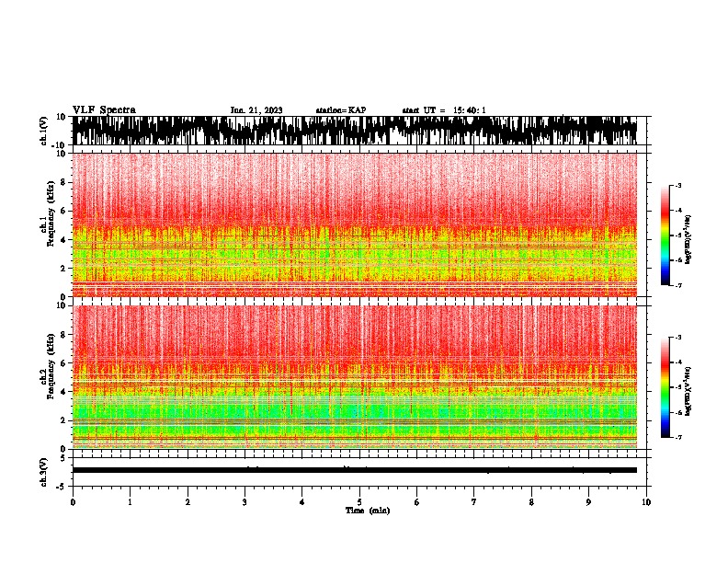This screenshot has height=563, width=728.
Task: Click time axis tick label '9'
Action: click(x=588, y=502)
